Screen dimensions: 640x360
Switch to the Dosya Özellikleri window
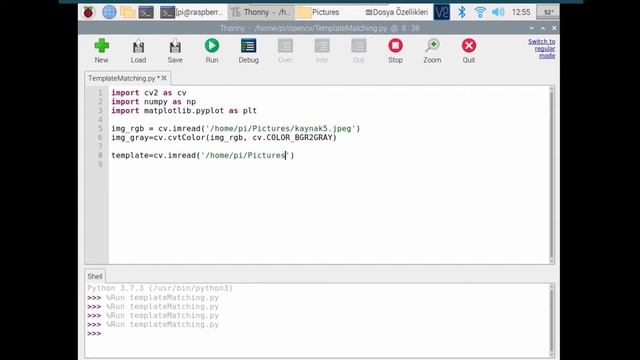pos(397,12)
